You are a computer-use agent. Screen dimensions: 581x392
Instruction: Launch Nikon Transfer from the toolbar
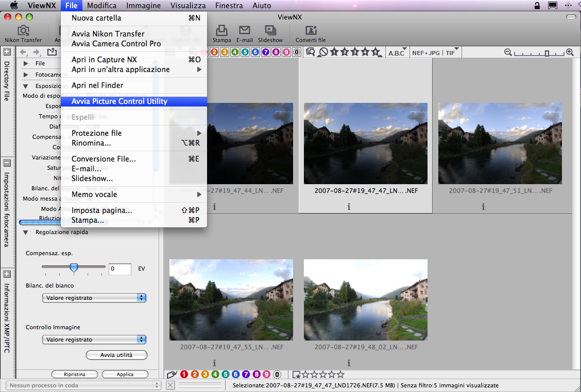(x=23, y=33)
